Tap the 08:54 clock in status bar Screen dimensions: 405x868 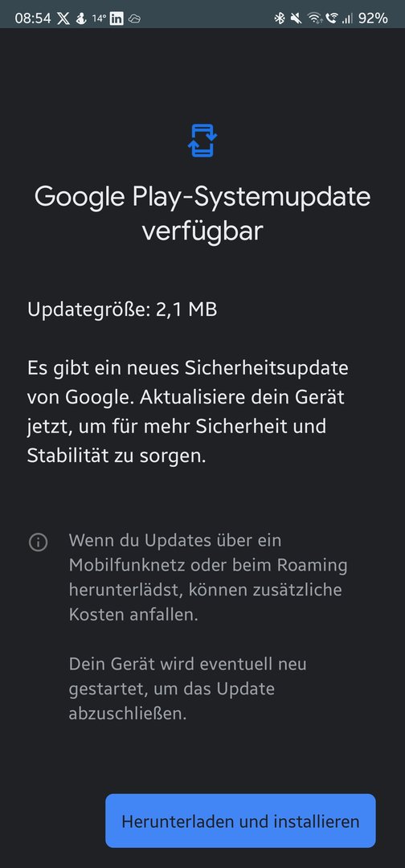pyautogui.click(x=33, y=18)
